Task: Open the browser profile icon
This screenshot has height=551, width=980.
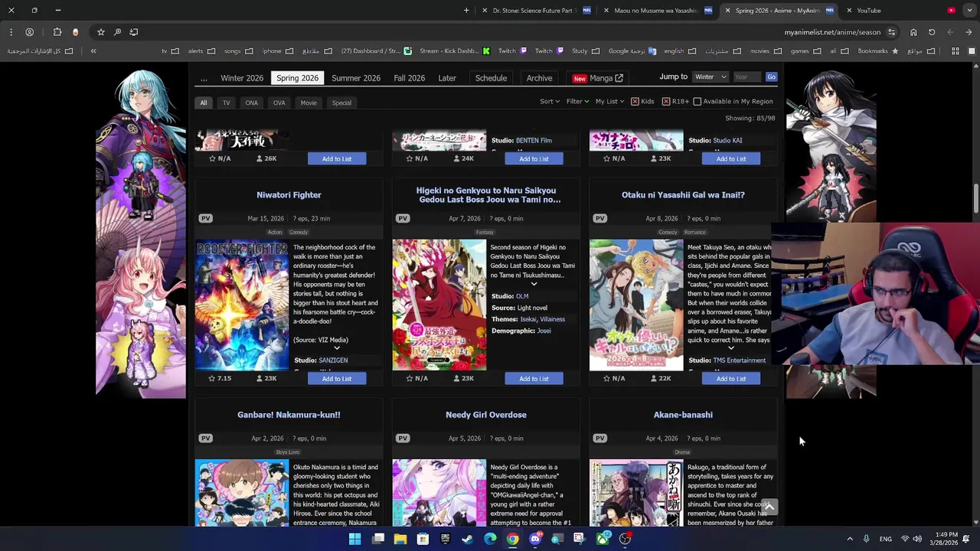Action: (29, 32)
